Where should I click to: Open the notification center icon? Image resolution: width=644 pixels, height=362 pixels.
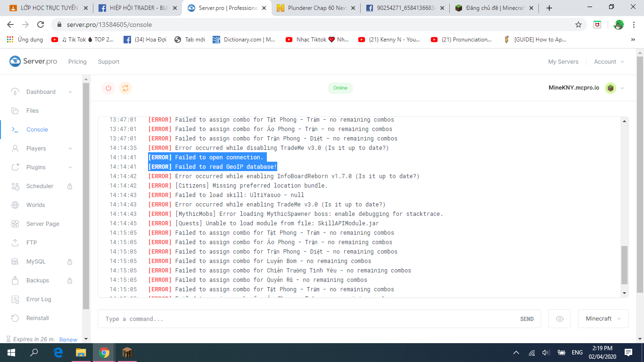[x=628, y=353]
